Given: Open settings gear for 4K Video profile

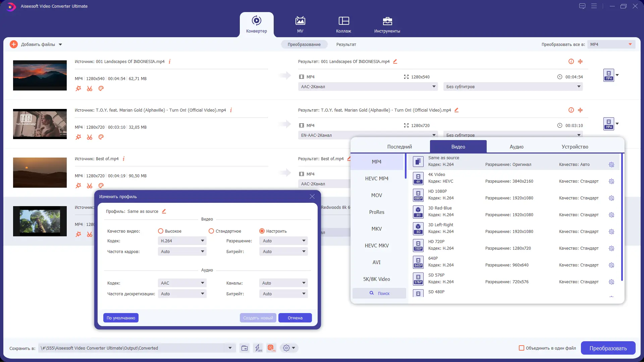Looking at the screenshot, I should (611, 181).
